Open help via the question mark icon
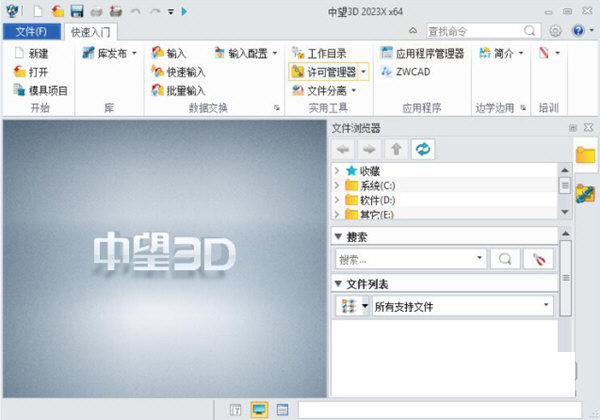 (579, 30)
